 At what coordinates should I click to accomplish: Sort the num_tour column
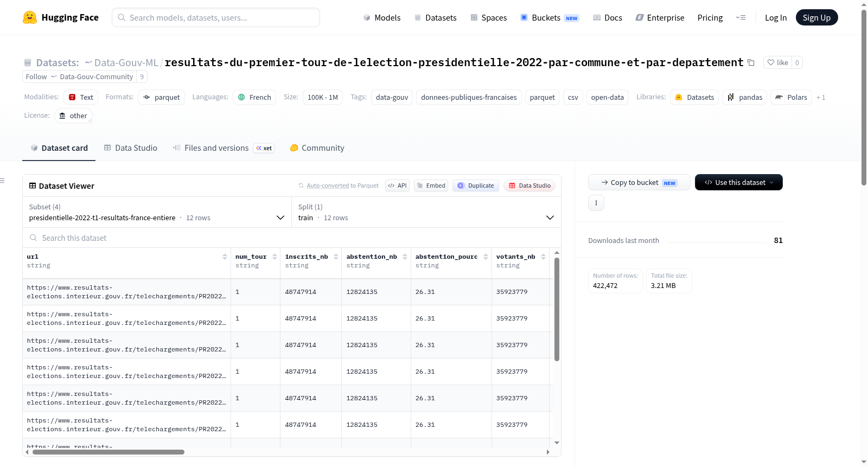275,257
